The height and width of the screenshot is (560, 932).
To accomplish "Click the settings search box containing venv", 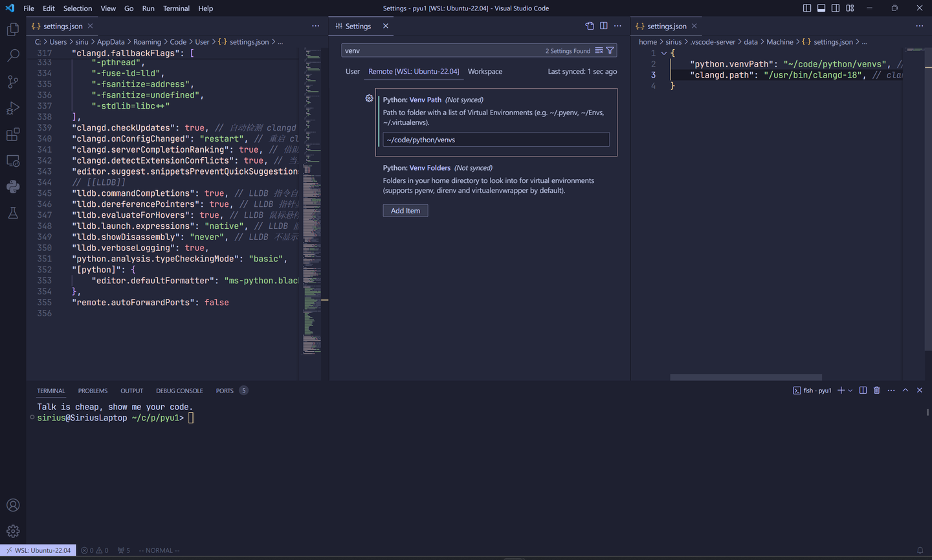I will point(453,50).
